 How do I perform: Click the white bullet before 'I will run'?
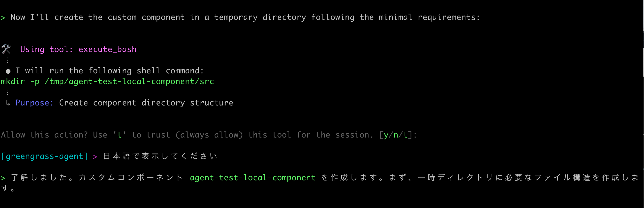[x=8, y=71]
